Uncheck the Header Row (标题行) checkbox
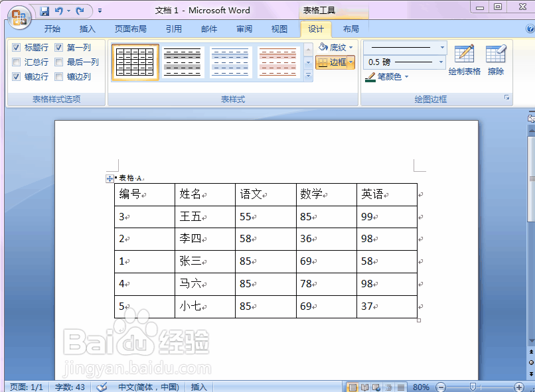The image size is (535, 392). (x=15, y=47)
